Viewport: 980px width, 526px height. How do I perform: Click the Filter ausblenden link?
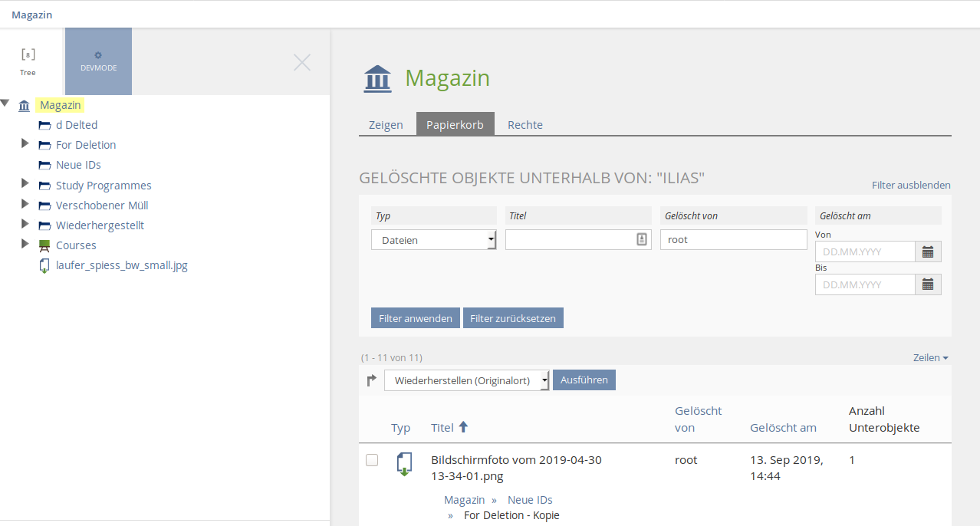pyautogui.click(x=911, y=185)
